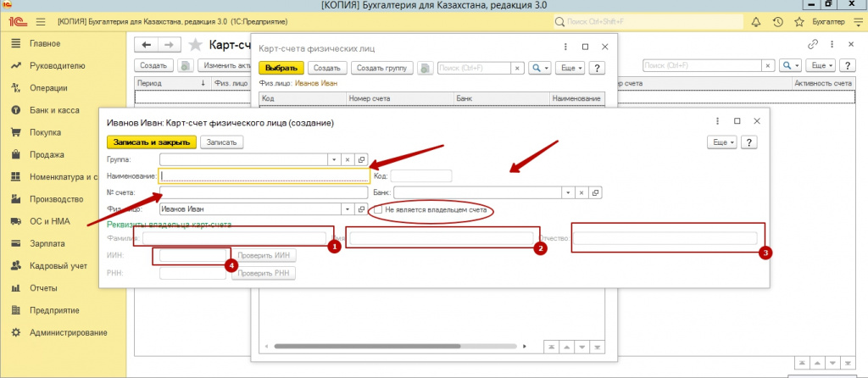Expand the Группа dropdown list
Image resolution: width=868 pixels, height=378 pixels.
(334, 159)
